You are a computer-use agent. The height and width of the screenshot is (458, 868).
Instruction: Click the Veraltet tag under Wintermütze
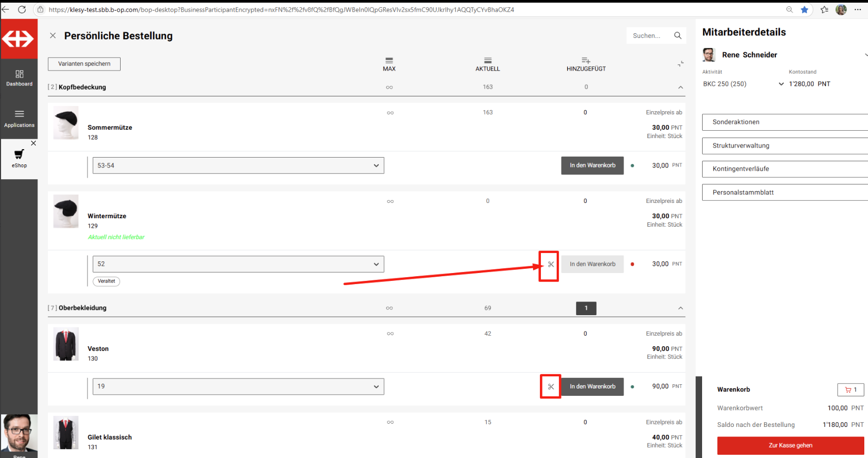[106, 281]
